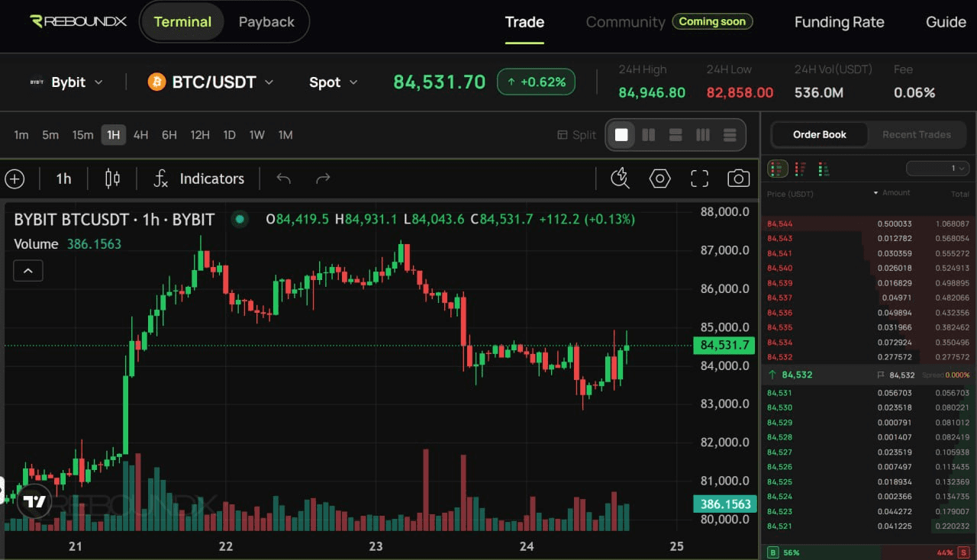Click the BYBIT BTCUSDT chart title
Screen dimensions: 977x560
pos(114,220)
